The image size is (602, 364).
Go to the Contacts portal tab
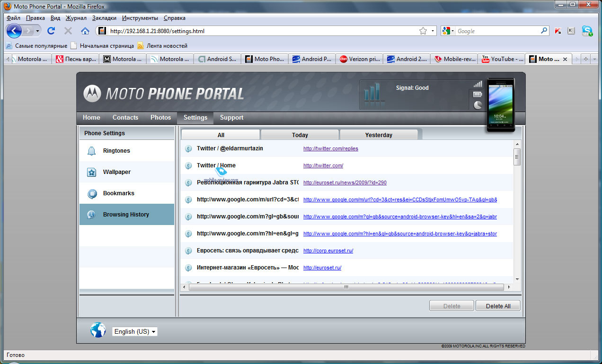pos(125,118)
